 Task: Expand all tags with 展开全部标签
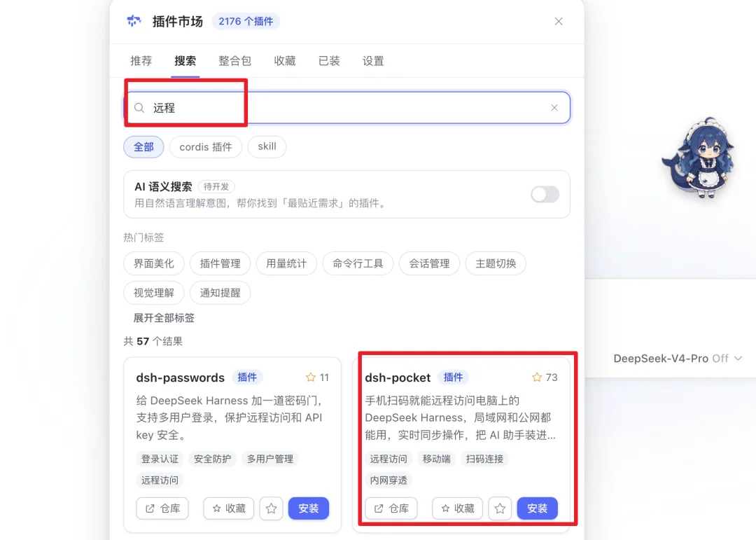[164, 318]
